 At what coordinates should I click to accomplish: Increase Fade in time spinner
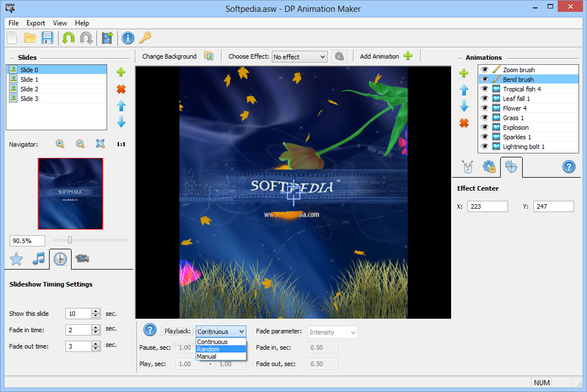96,328
